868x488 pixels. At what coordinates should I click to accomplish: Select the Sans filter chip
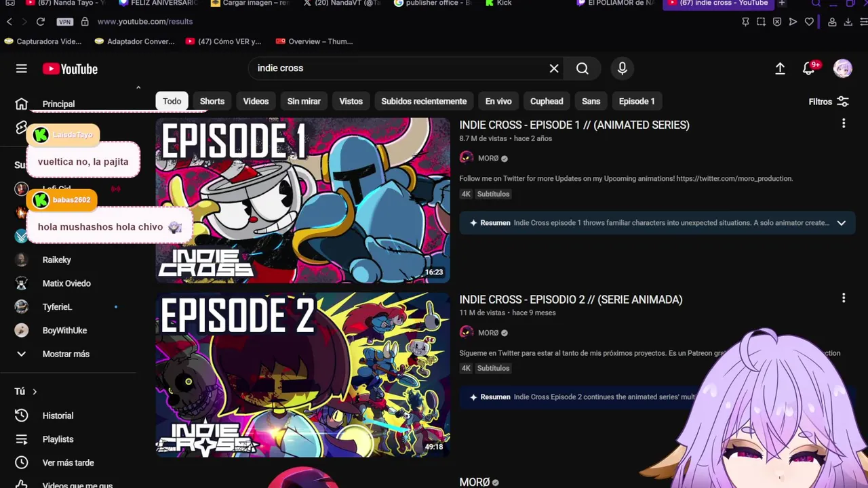tap(591, 101)
